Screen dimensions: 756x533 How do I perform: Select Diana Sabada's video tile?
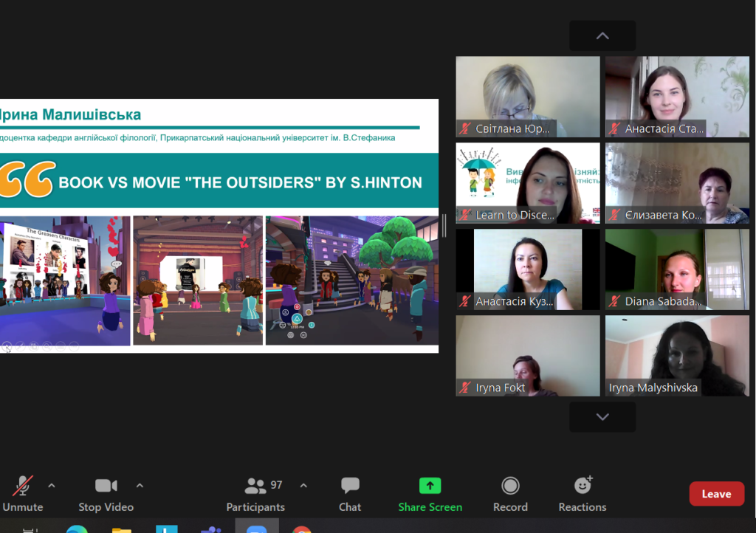click(x=678, y=269)
